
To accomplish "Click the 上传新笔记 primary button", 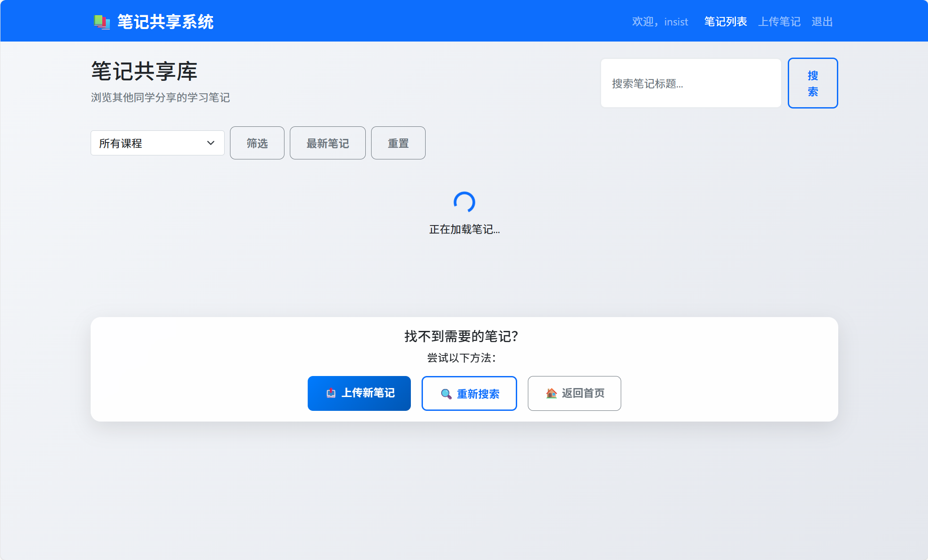I will (359, 393).
